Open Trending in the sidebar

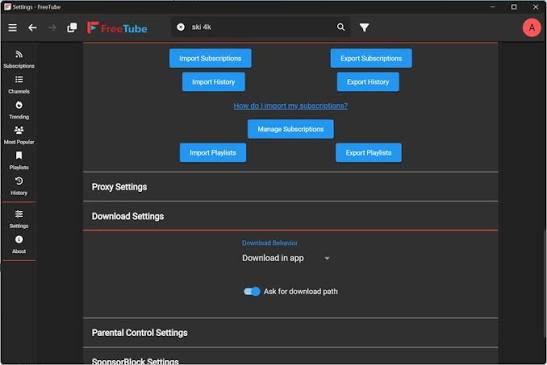coord(19,110)
